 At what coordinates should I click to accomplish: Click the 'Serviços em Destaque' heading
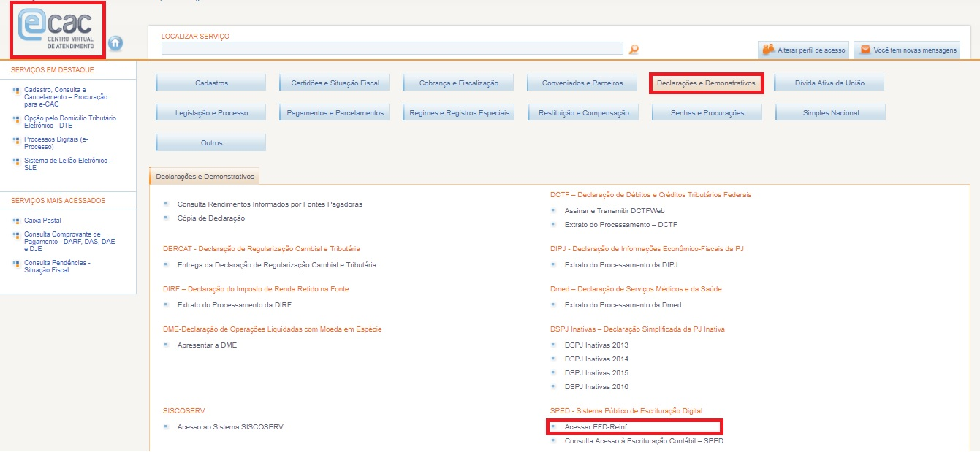pos(53,70)
